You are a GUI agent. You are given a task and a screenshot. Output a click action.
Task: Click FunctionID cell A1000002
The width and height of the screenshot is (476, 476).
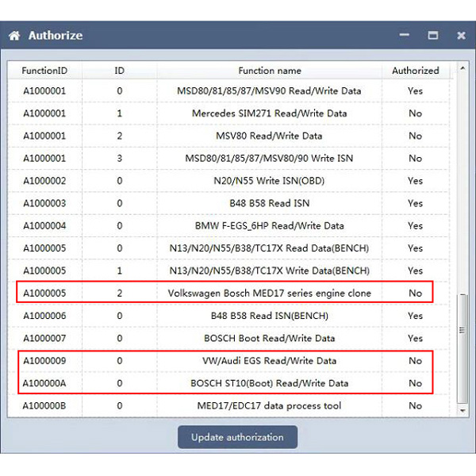coord(44,181)
